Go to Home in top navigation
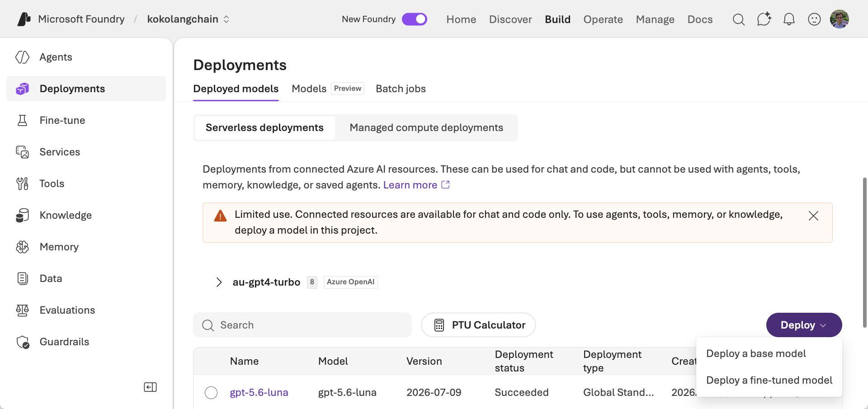Screen dimensions: 868x409 pyautogui.click(x=461, y=19)
